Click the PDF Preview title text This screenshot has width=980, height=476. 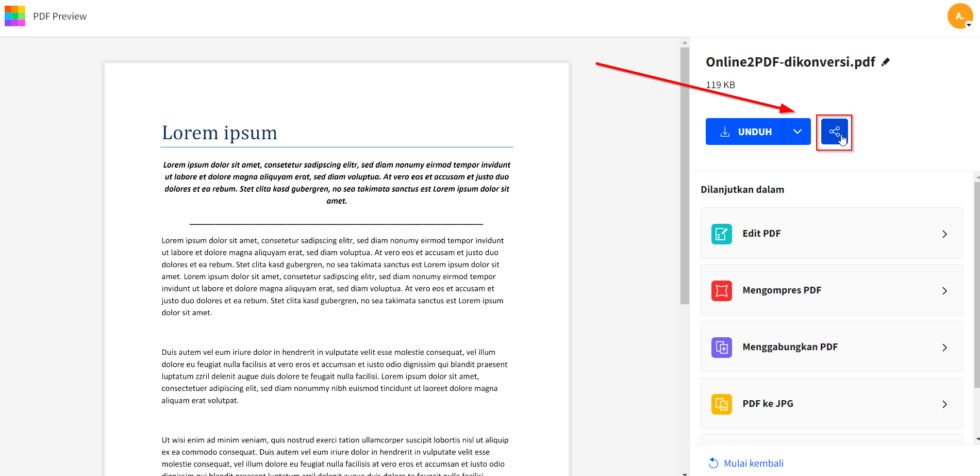pyautogui.click(x=60, y=17)
